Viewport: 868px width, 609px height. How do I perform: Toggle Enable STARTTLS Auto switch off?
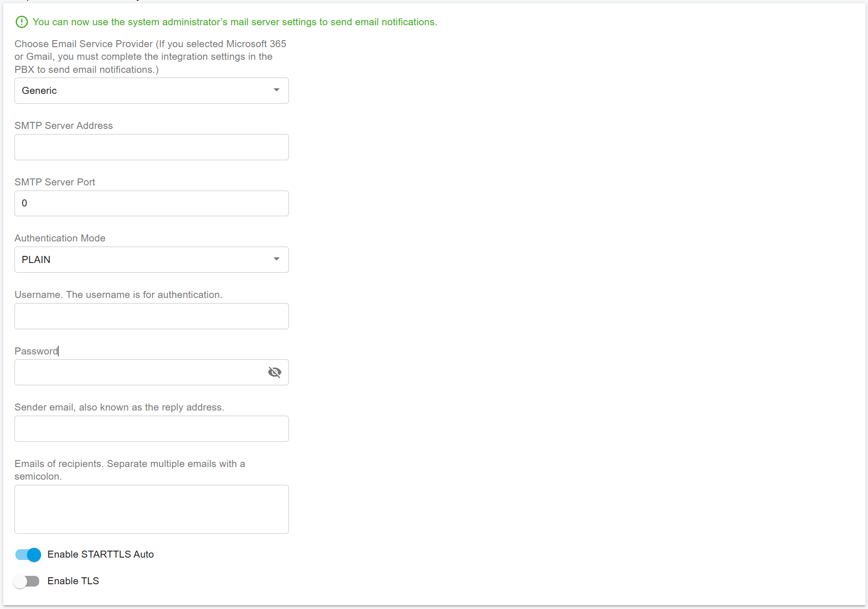(x=27, y=555)
